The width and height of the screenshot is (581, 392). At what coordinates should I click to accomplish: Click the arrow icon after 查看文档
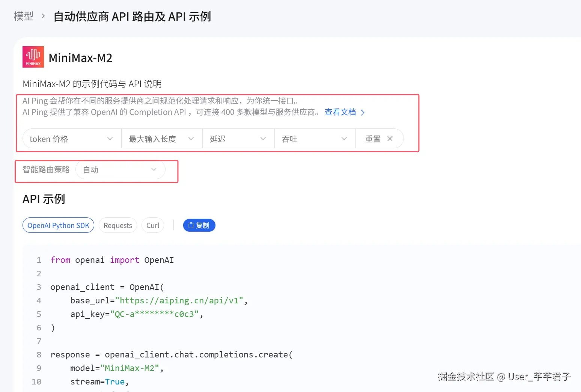[x=363, y=113]
